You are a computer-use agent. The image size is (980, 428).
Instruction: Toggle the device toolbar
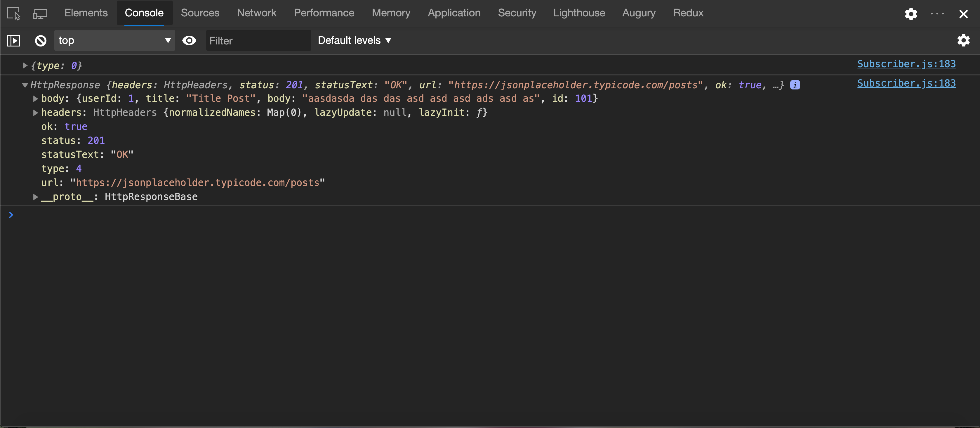[40, 14]
